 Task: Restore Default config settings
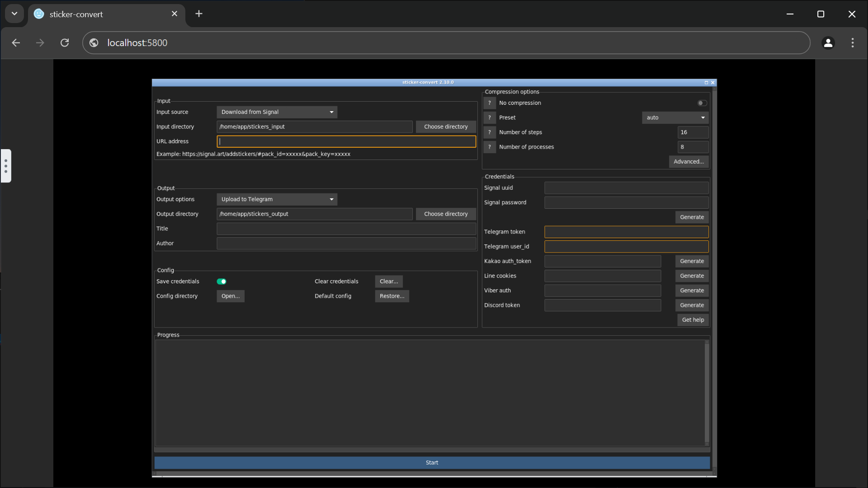pos(392,296)
